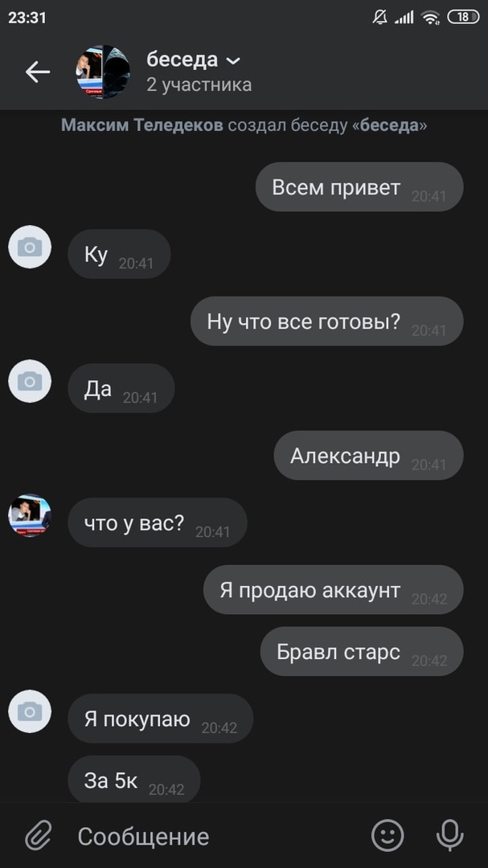
Task: Tap the battery indicator showing 18
Action: (463, 17)
